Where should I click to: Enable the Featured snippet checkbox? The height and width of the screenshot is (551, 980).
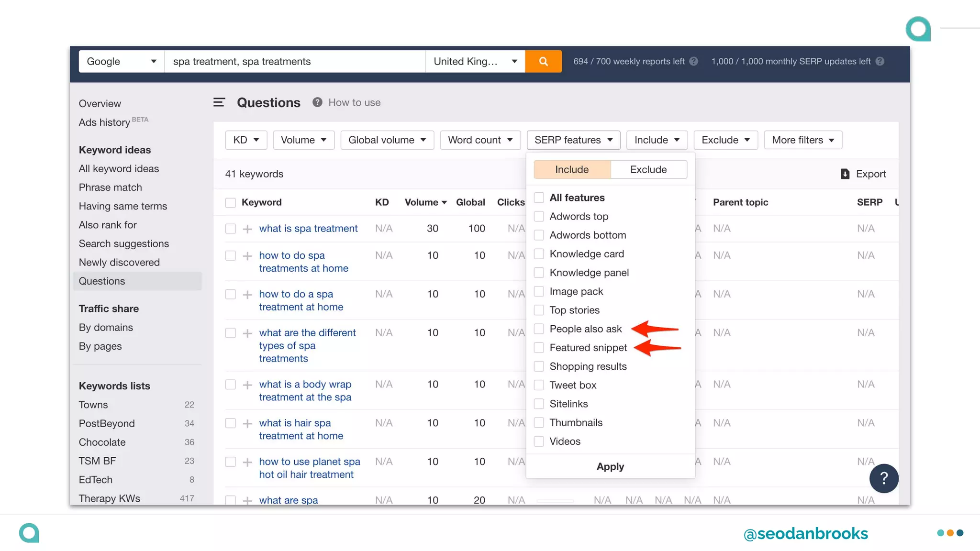click(x=539, y=348)
